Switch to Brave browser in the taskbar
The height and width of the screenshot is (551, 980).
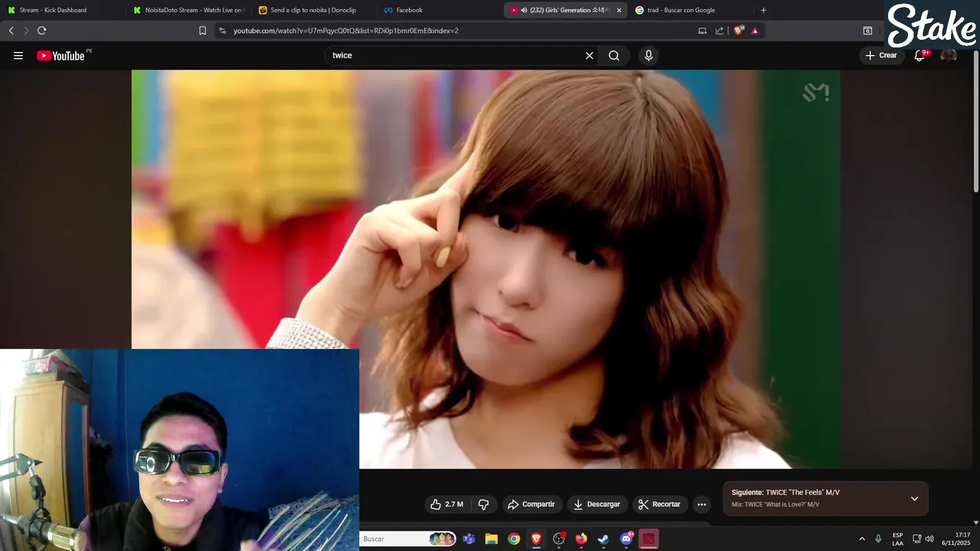536,539
